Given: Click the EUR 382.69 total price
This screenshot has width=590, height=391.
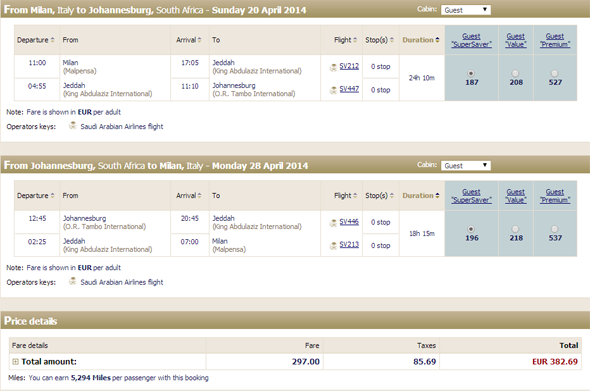Looking at the screenshot, I should click(x=555, y=362).
